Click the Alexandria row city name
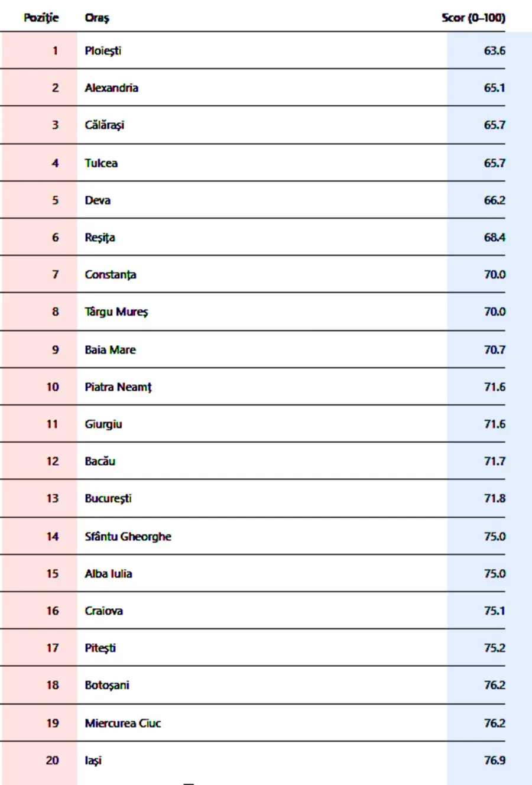Screen dimensions: 532x785 (111, 88)
